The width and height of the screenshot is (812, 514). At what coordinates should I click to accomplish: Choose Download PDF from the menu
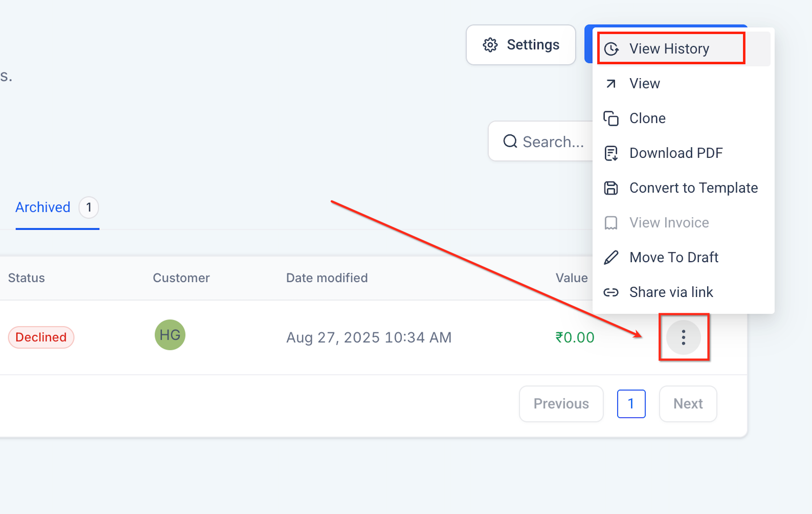pyautogui.click(x=676, y=153)
